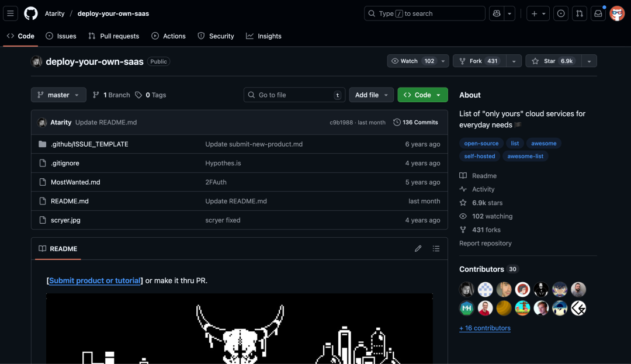This screenshot has height=364, width=631.
Task: Edit README with pencil icon
Action: pos(418,248)
